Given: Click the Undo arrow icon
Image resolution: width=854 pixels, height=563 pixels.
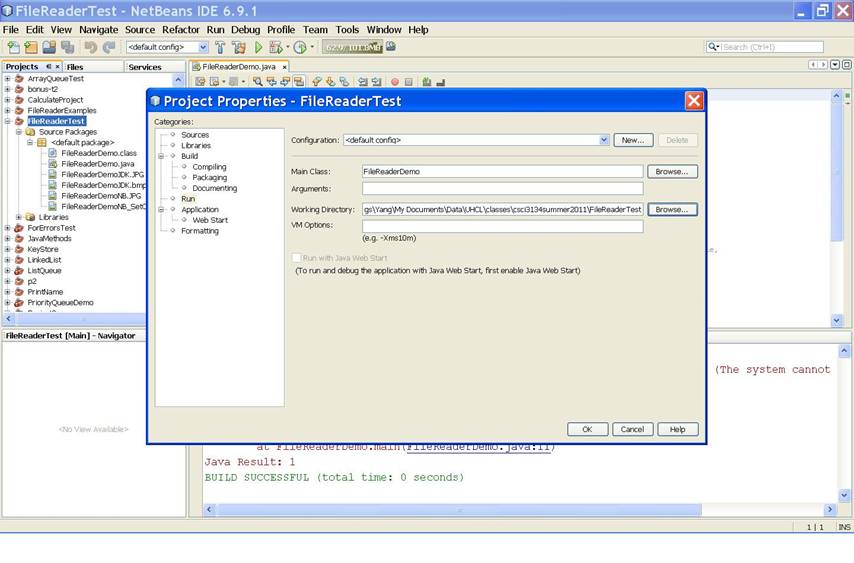Looking at the screenshot, I should coord(90,47).
